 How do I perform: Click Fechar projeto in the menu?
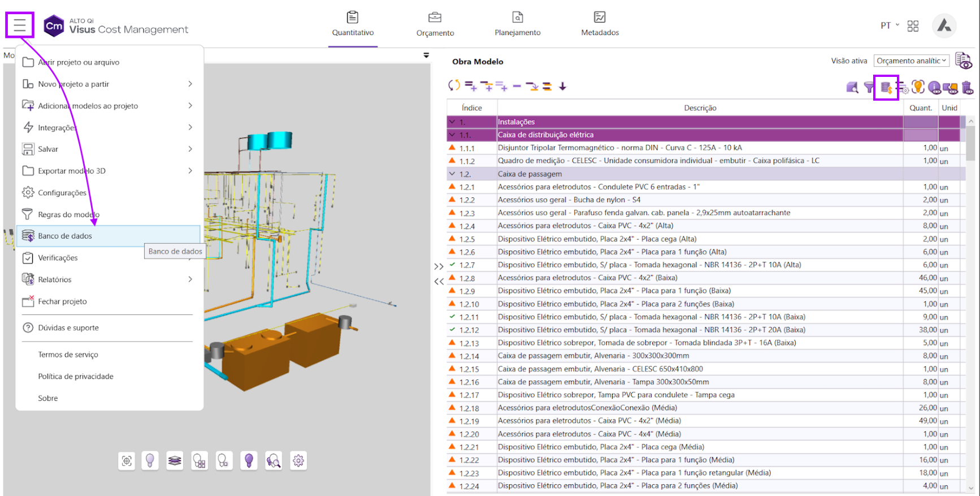pyautogui.click(x=62, y=301)
